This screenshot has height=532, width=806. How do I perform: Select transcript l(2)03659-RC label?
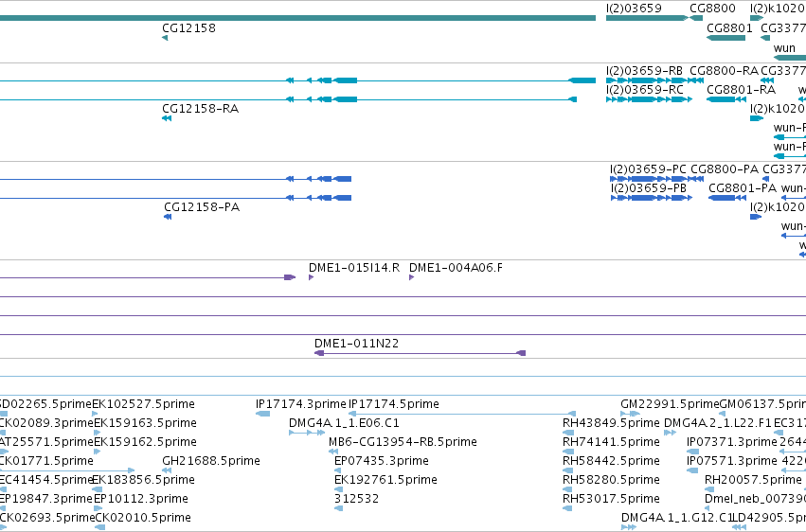pos(645,90)
